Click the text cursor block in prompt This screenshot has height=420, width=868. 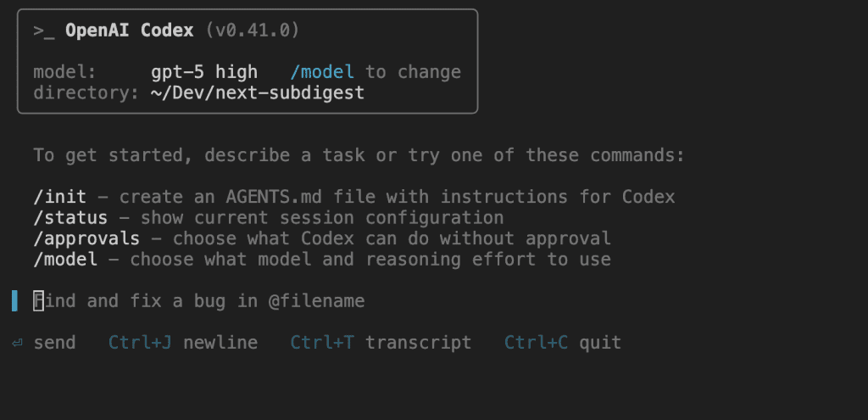(x=38, y=301)
